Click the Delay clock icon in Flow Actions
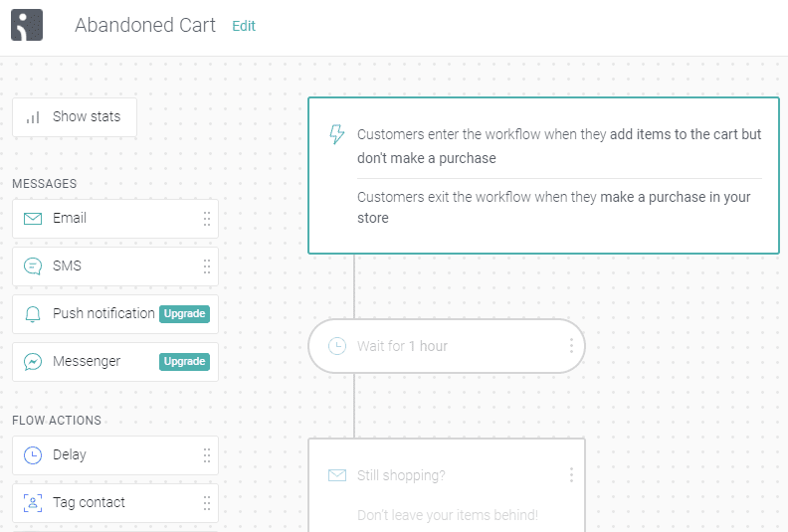788x532 pixels. click(33, 455)
